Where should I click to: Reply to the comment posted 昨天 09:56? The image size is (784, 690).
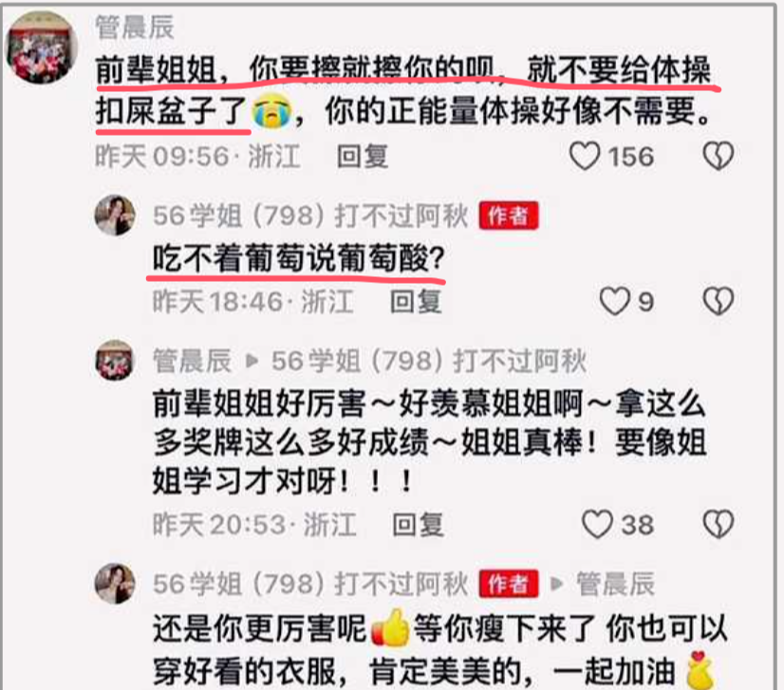363,157
